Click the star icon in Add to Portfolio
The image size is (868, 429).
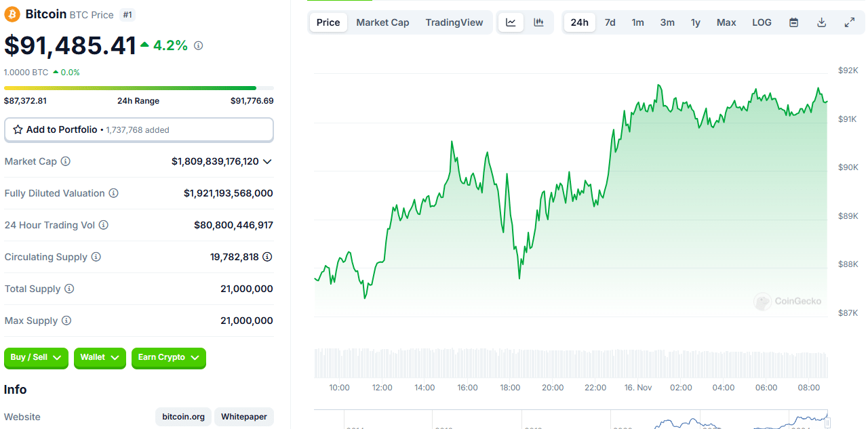(x=18, y=129)
